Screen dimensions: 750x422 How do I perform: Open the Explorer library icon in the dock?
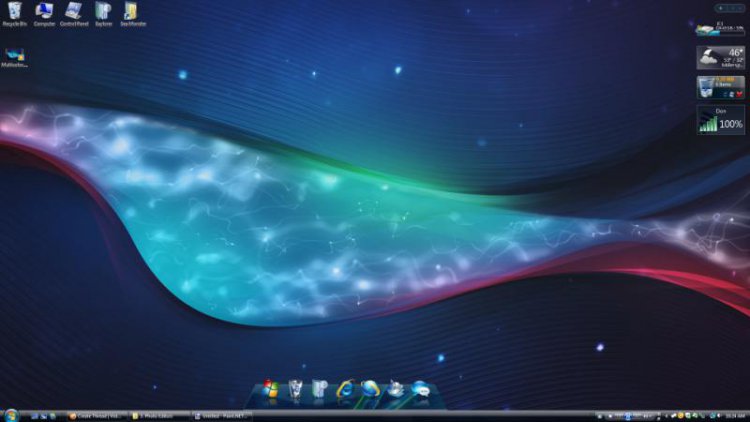320,389
